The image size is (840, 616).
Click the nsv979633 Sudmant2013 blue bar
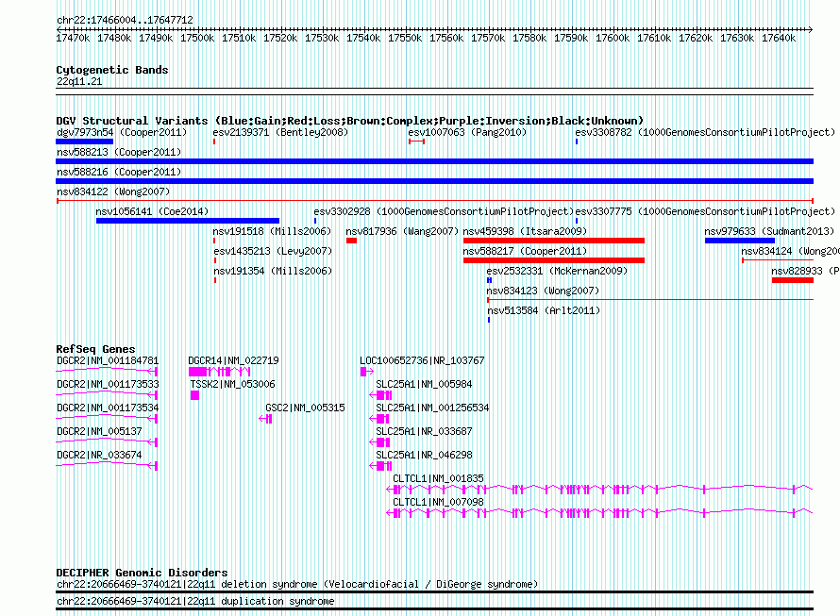click(740, 241)
